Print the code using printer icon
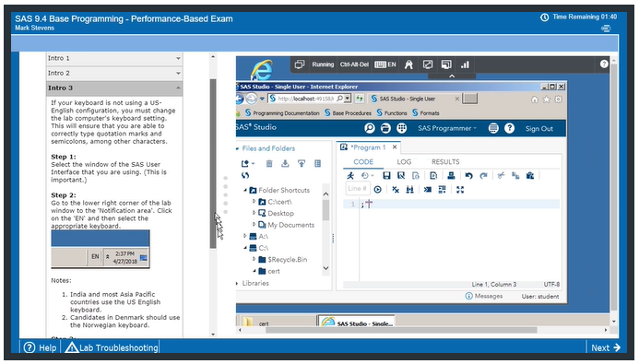The image size is (639, 364). click(451, 175)
